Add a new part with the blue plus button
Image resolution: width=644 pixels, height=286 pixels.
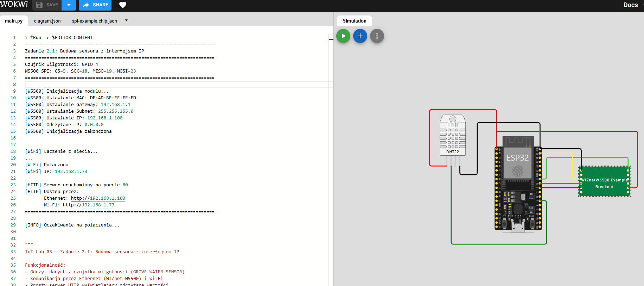[x=360, y=36]
